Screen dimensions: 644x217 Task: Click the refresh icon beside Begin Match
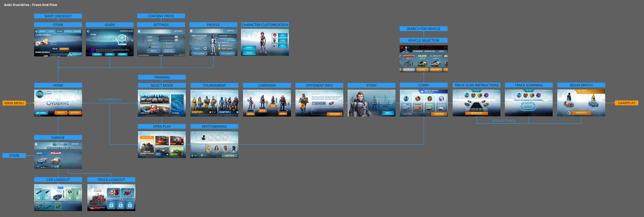coord(569,113)
